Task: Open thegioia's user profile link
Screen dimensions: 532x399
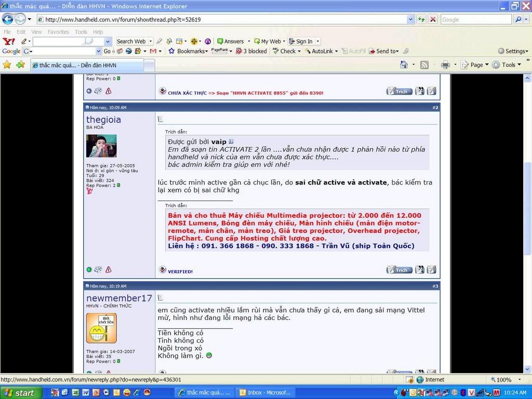Action: tap(103, 119)
